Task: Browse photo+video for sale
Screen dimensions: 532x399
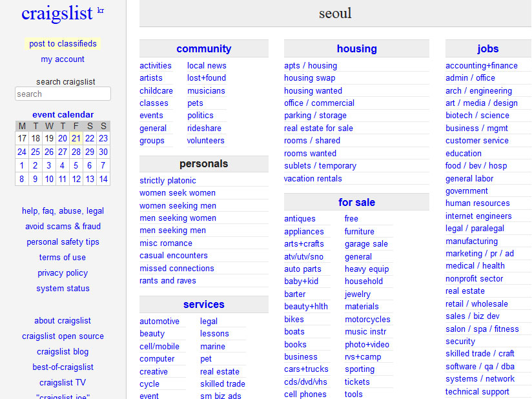Action: (x=367, y=345)
